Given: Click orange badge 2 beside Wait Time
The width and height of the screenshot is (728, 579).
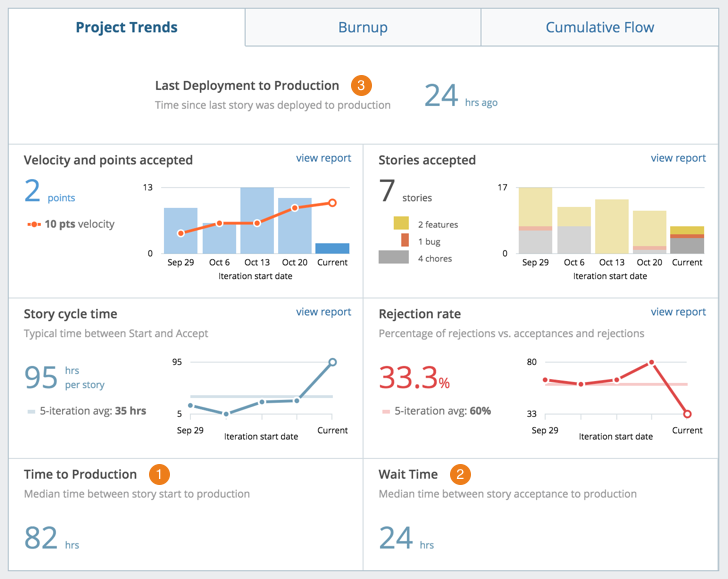Looking at the screenshot, I should 460,474.
